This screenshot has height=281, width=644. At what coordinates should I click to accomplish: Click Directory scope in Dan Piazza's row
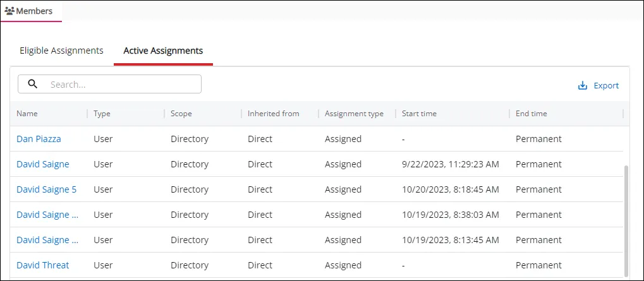(x=190, y=139)
